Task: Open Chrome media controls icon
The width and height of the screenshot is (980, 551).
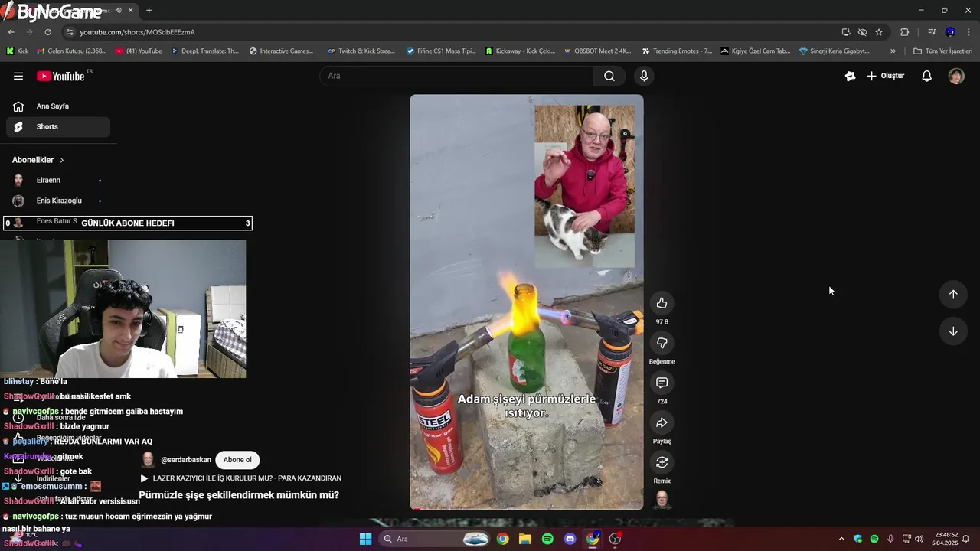Action: (932, 32)
